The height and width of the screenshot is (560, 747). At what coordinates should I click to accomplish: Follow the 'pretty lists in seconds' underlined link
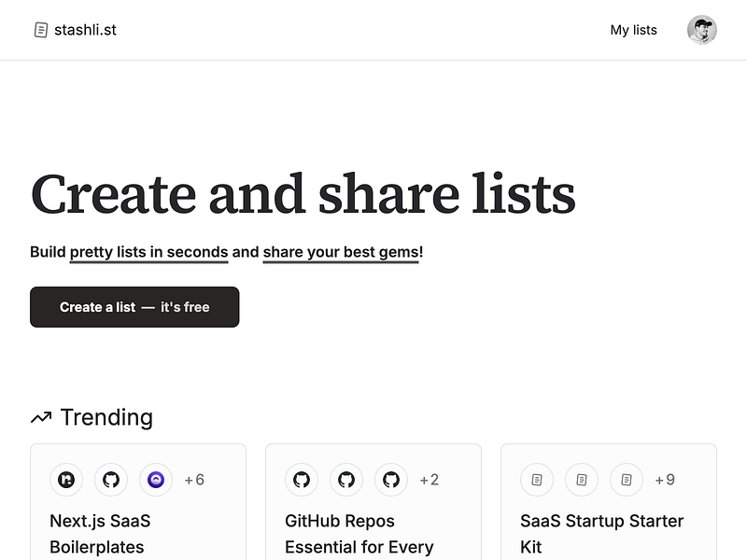tap(148, 252)
